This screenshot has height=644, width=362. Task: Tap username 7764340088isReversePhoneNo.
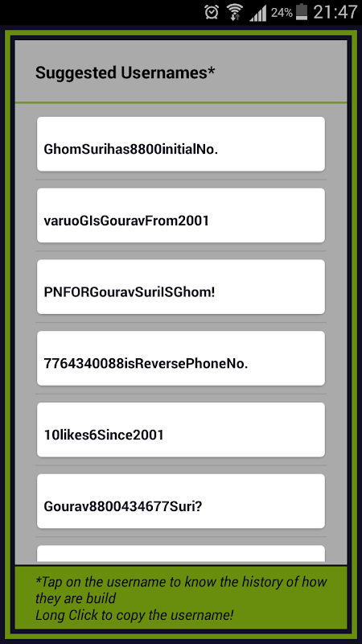click(x=181, y=358)
